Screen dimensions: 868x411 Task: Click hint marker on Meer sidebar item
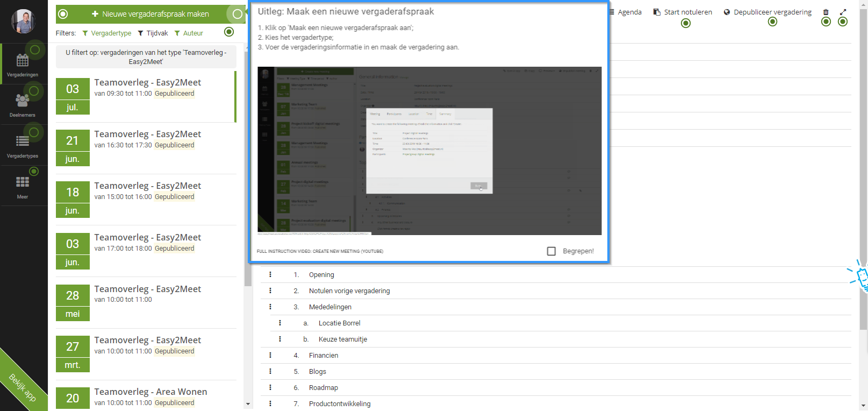tap(34, 172)
